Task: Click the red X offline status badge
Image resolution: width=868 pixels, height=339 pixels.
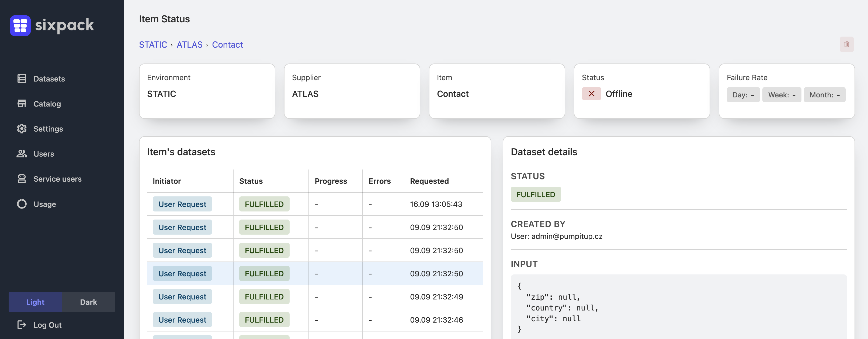Action: tap(591, 94)
